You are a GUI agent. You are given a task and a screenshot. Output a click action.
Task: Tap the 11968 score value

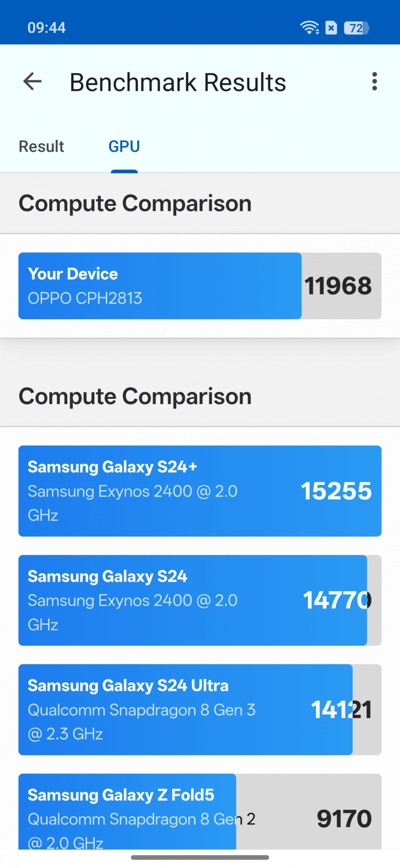point(338,286)
